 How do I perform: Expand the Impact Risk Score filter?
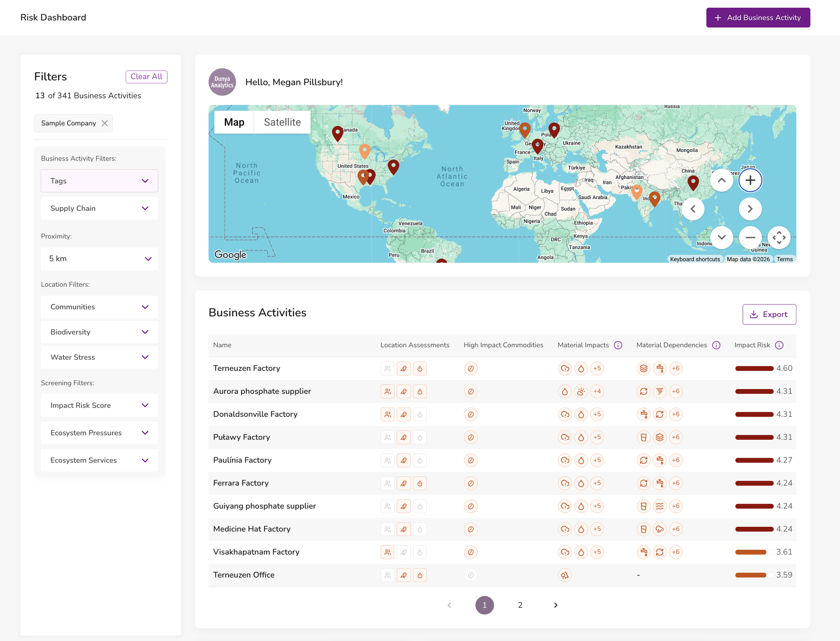99,405
